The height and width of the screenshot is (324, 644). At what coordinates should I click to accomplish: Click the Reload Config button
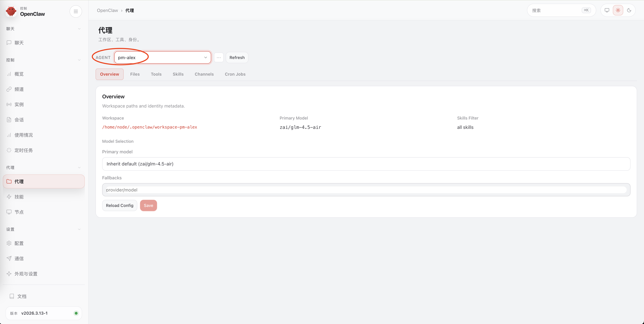click(x=119, y=205)
